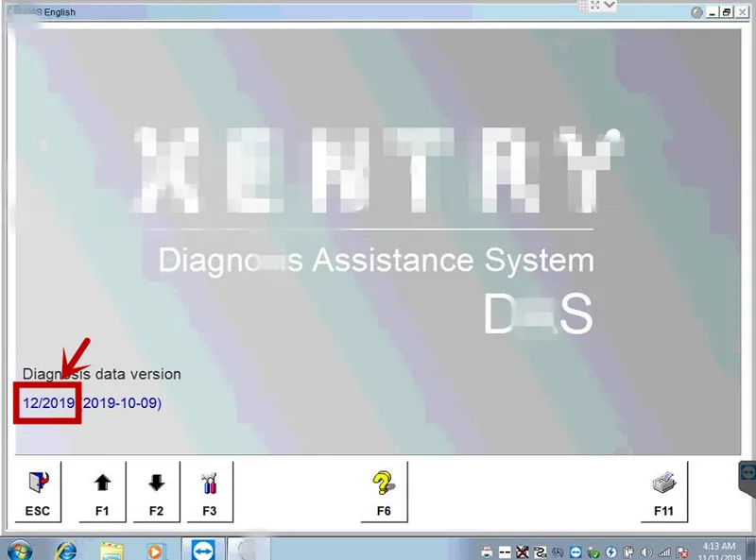Open the power plug battery tray icon
The height and width of the screenshot is (560, 756).
pyautogui.click(x=628, y=552)
